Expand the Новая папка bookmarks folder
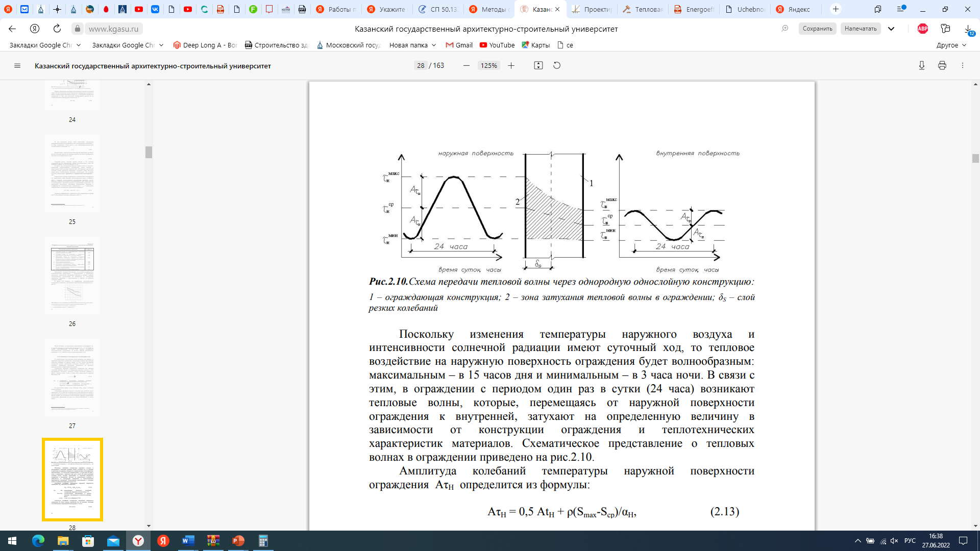 pos(412,45)
